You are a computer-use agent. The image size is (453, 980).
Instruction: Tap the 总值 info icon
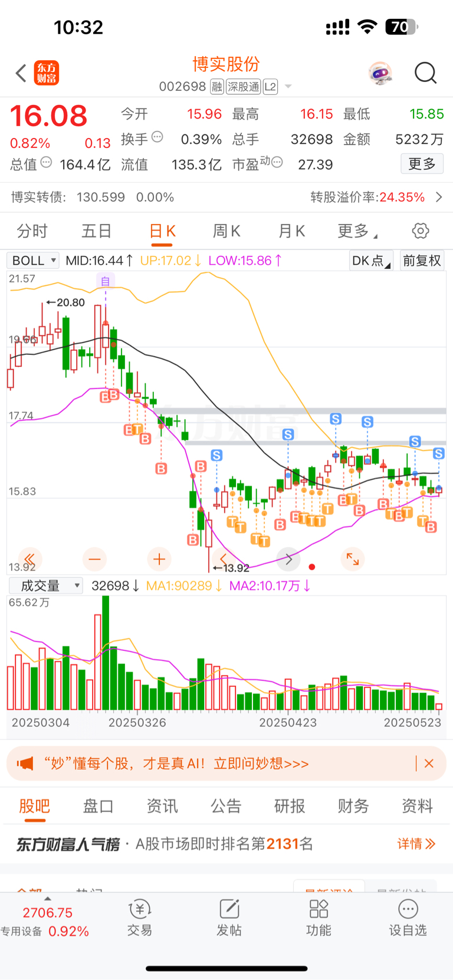[46, 162]
